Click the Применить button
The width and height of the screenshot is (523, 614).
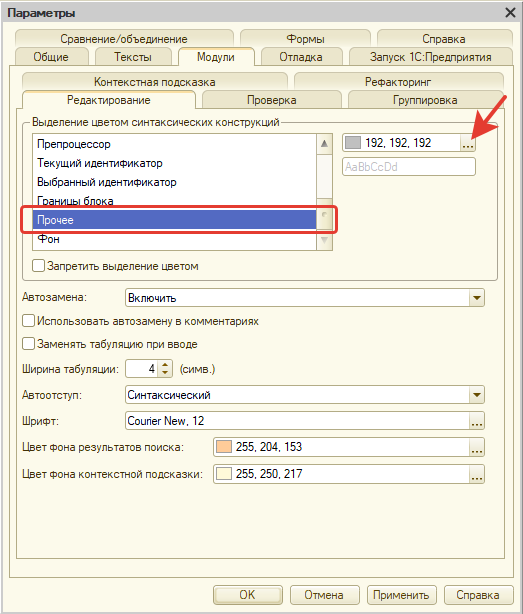click(x=401, y=595)
